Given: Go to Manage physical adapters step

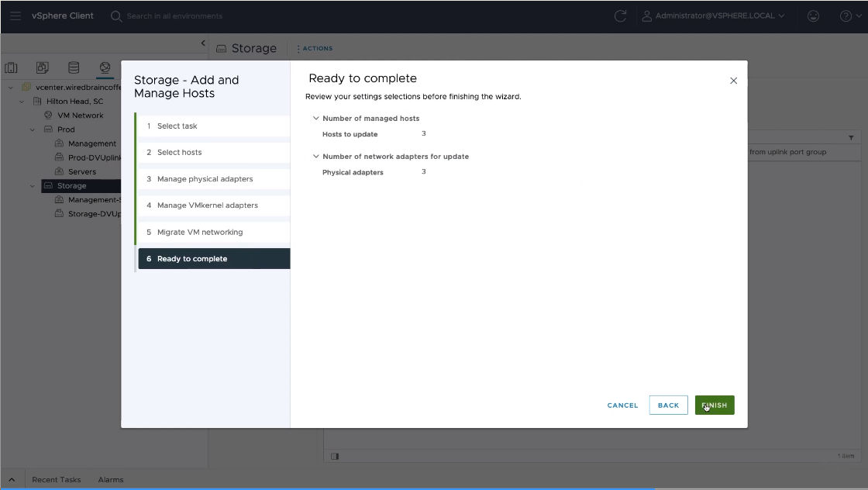Looking at the screenshot, I should click(205, 179).
